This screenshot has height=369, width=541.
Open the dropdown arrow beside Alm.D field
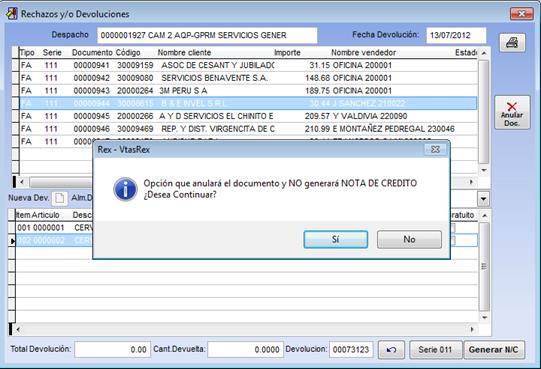pos(483,199)
